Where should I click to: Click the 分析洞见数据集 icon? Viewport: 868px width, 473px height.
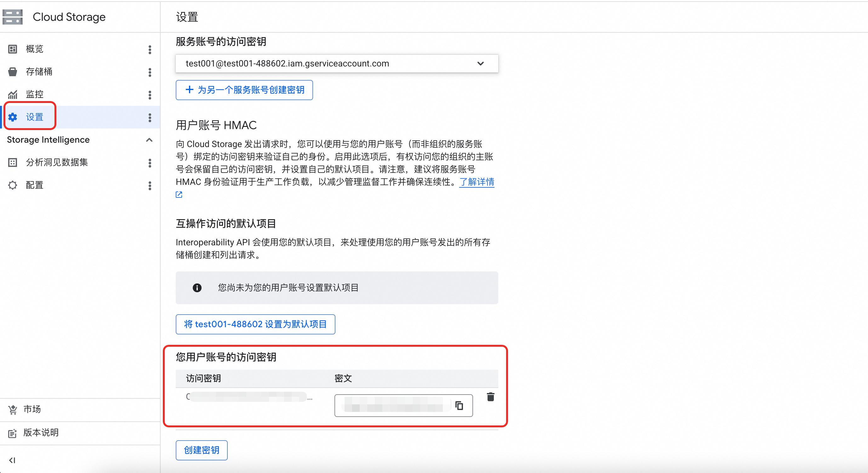coord(13,162)
